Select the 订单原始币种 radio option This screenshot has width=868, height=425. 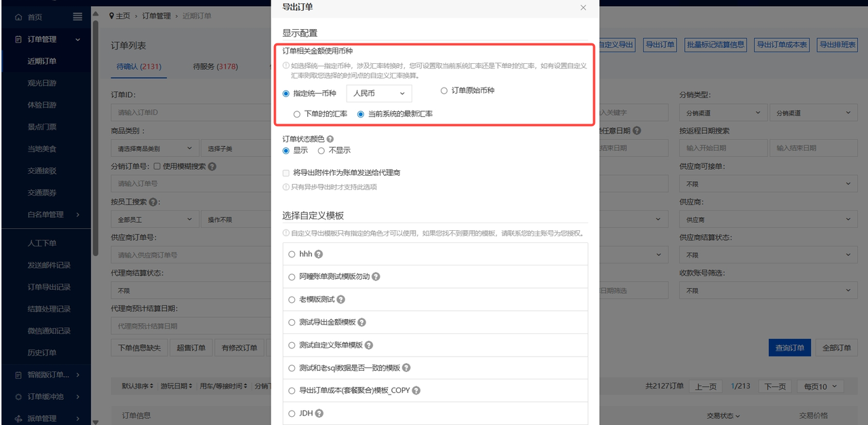444,91
